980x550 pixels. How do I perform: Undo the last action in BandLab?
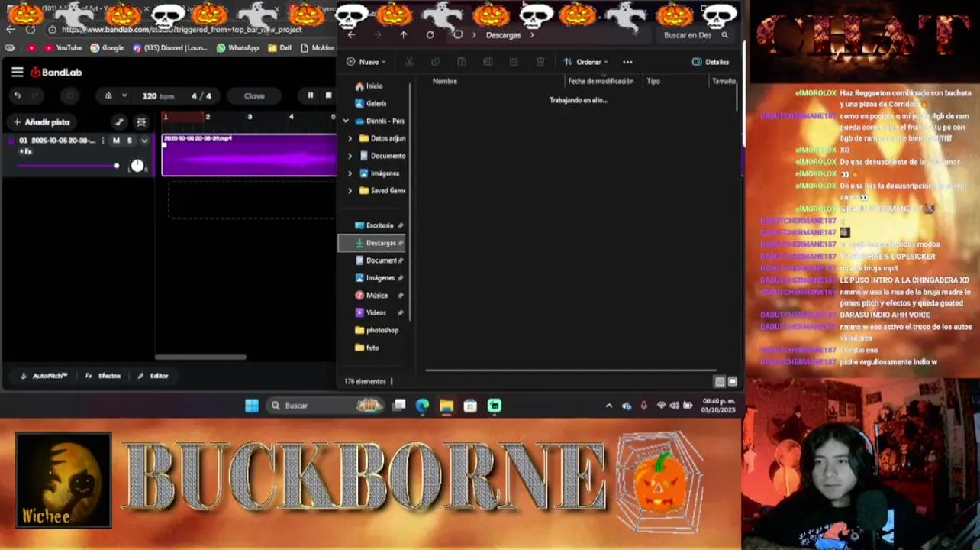pyautogui.click(x=17, y=95)
